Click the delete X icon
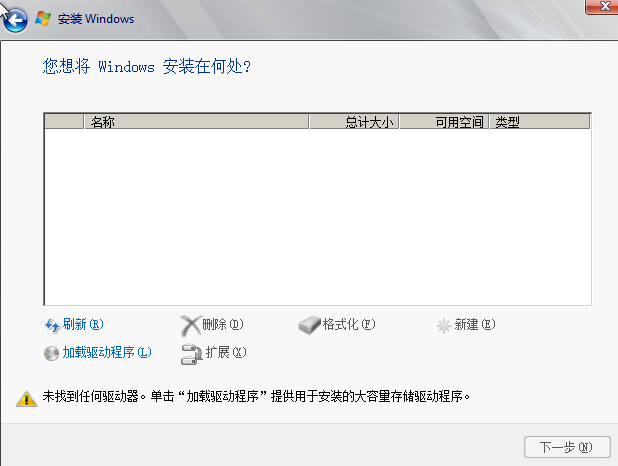The image size is (618, 466). pos(190,325)
